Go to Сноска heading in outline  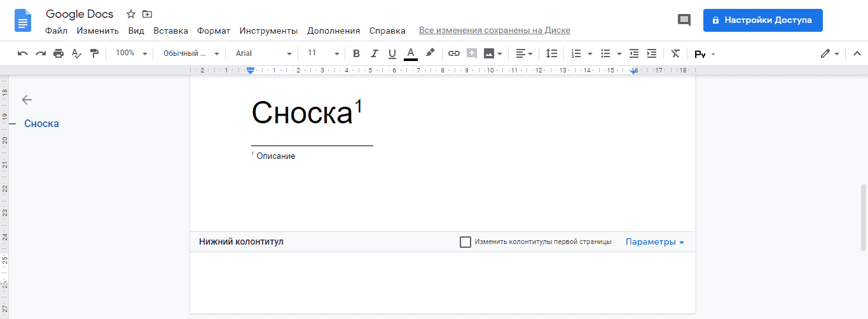(41, 124)
